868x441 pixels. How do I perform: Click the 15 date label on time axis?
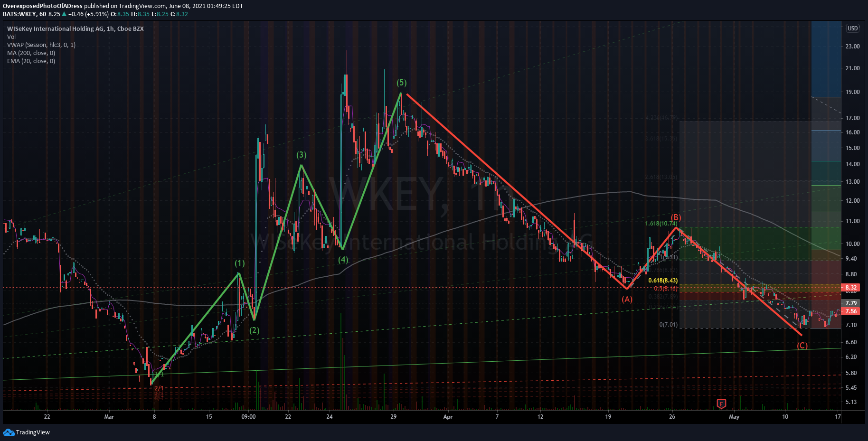click(209, 417)
